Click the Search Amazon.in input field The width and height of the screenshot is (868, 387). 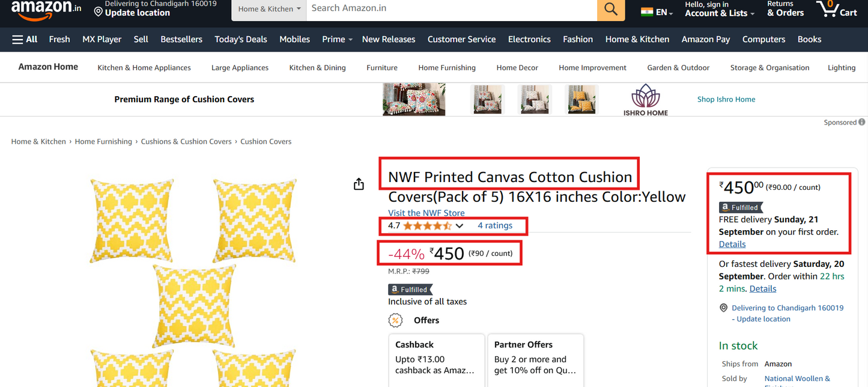(x=451, y=8)
